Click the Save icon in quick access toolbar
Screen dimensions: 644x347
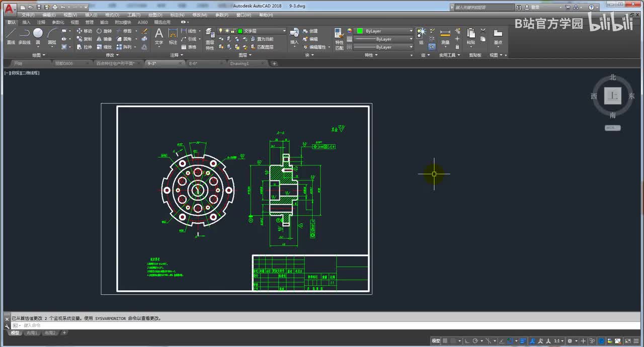tap(39, 8)
